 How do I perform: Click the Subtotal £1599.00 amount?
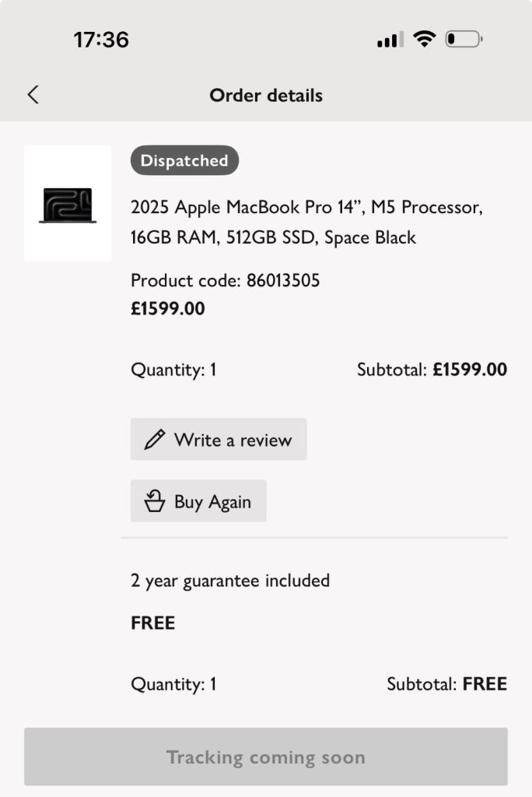click(470, 370)
